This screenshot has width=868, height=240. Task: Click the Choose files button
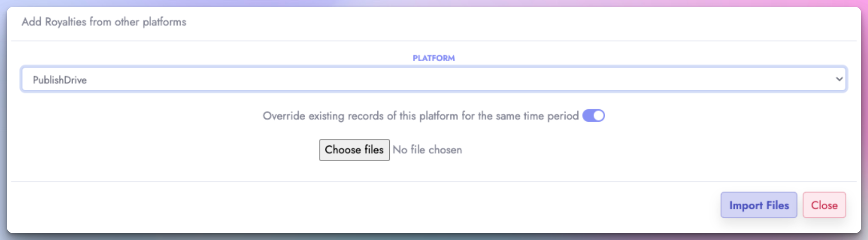click(354, 150)
